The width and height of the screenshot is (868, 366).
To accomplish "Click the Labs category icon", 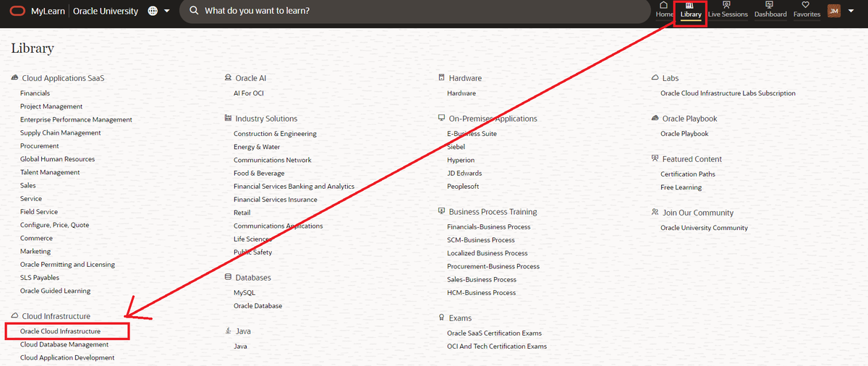I will point(655,77).
